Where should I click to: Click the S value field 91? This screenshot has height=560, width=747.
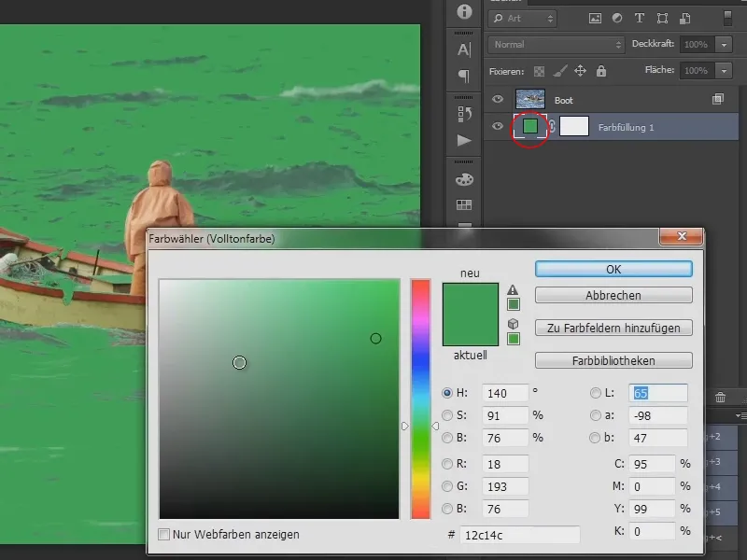coord(505,415)
